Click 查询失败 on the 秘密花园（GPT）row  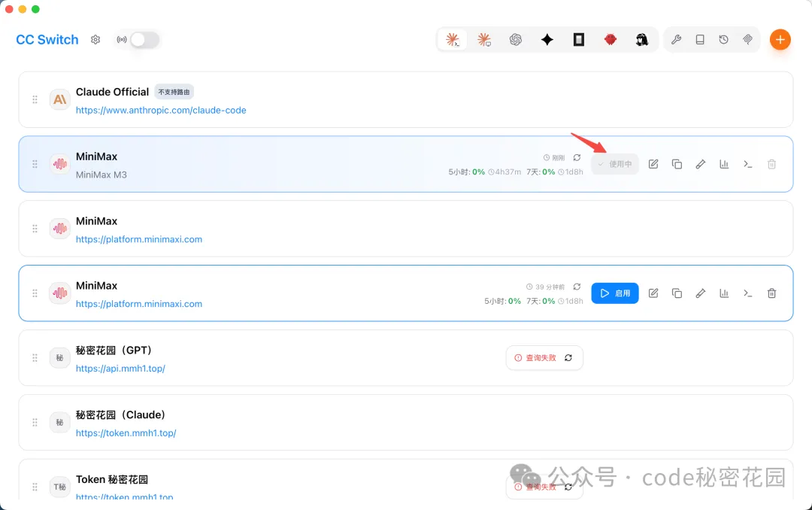(541, 357)
